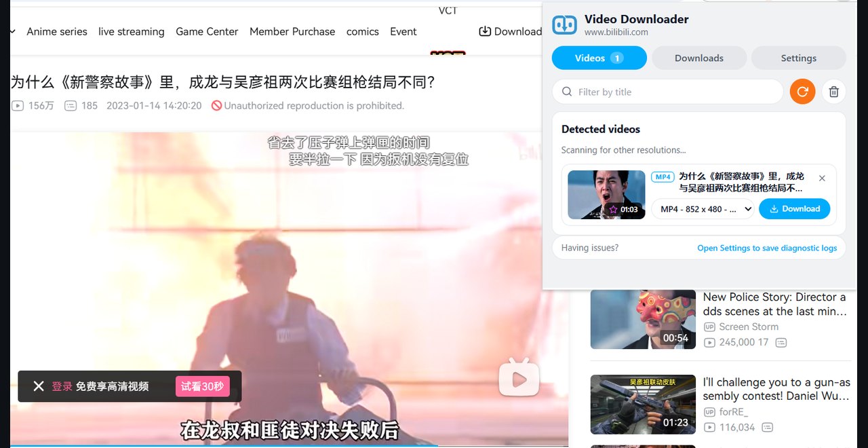This screenshot has width=868, height=448.
Task: Click UP icon next to forRE_
Action: pos(709,412)
